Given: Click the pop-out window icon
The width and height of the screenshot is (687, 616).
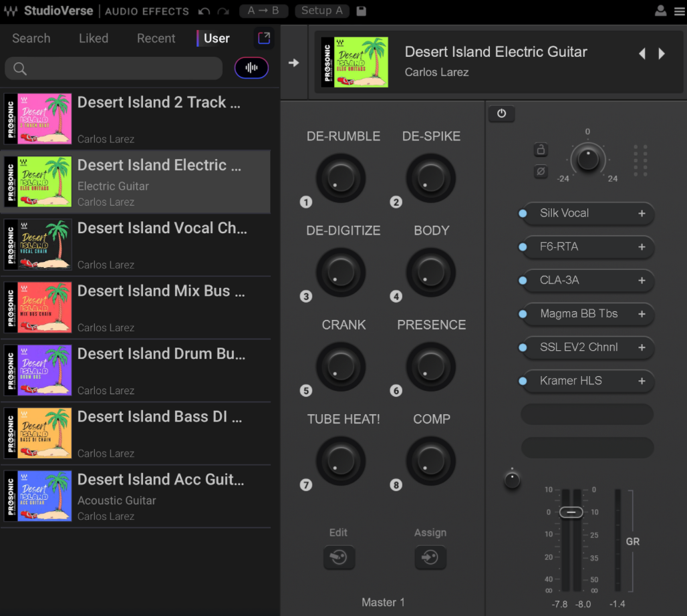Looking at the screenshot, I should [264, 38].
